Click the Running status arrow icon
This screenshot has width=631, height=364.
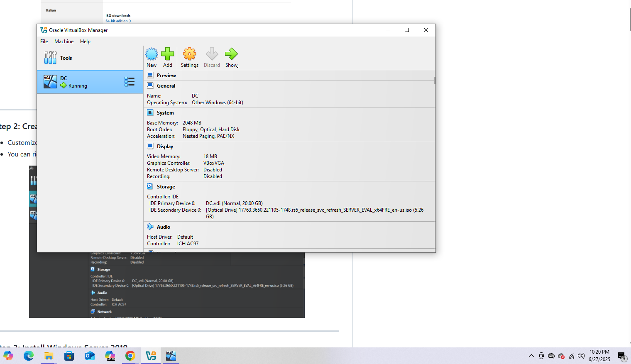[64, 86]
